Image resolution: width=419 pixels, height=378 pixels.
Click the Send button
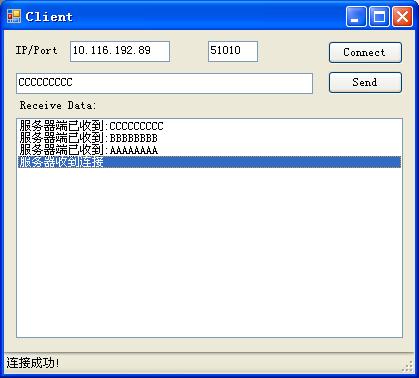coord(365,82)
